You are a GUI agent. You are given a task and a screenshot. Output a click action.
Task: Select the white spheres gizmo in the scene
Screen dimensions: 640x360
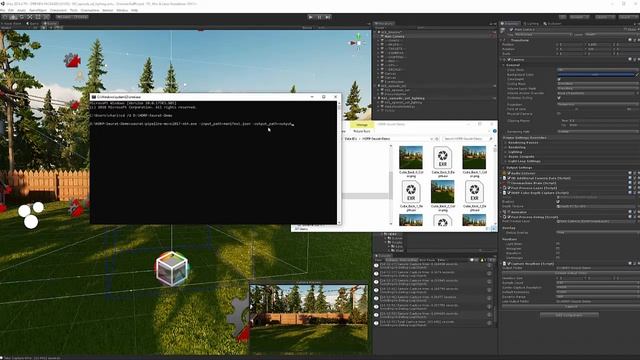coord(31,215)
